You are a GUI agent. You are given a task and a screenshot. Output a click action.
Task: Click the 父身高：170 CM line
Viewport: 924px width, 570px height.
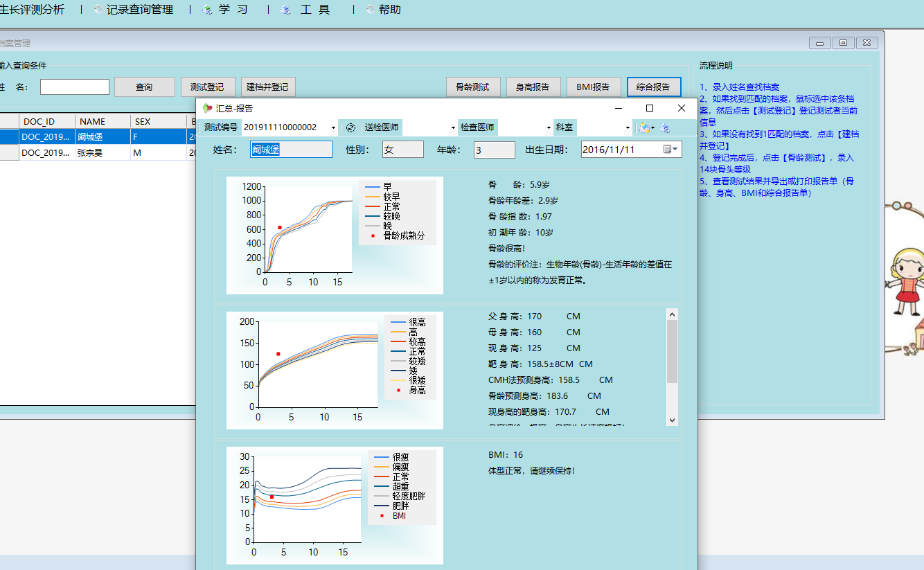coord(534,317)
